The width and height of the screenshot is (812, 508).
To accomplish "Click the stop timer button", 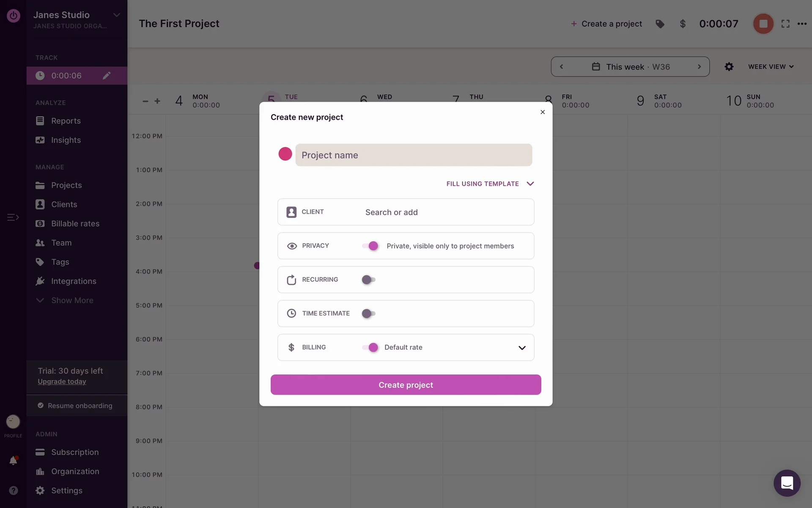I will pos(763,24).
